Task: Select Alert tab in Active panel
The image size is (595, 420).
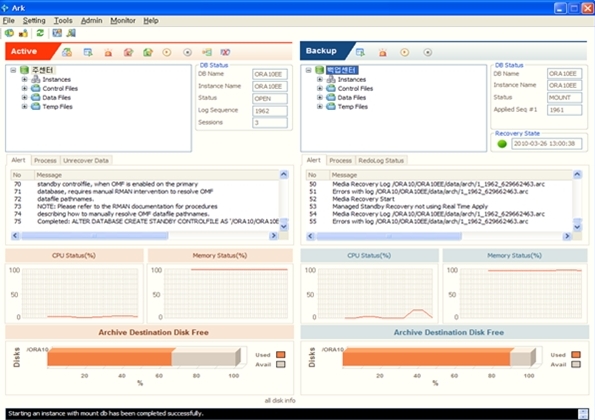Action: tap(18, 160)
